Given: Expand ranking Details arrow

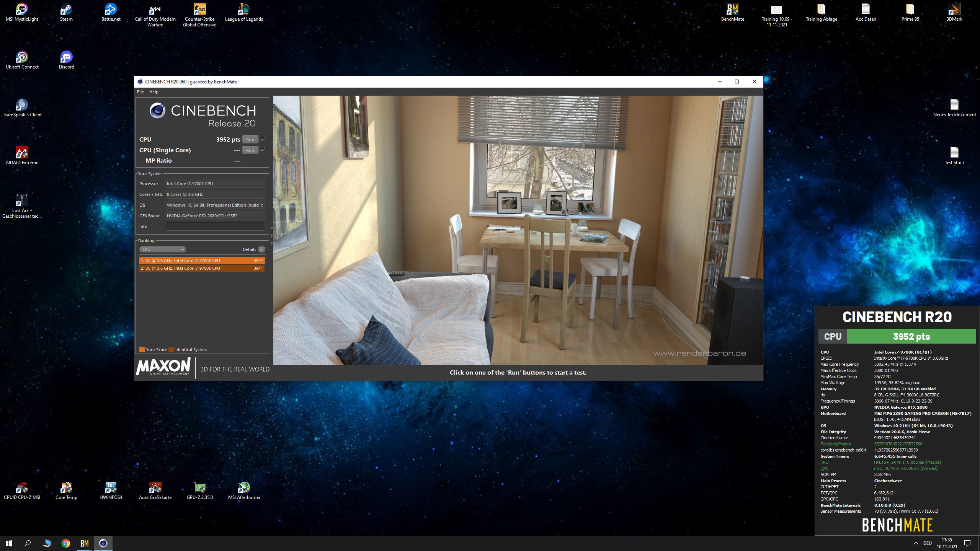Looking at the screenshot, I should (x=262, y=249).
